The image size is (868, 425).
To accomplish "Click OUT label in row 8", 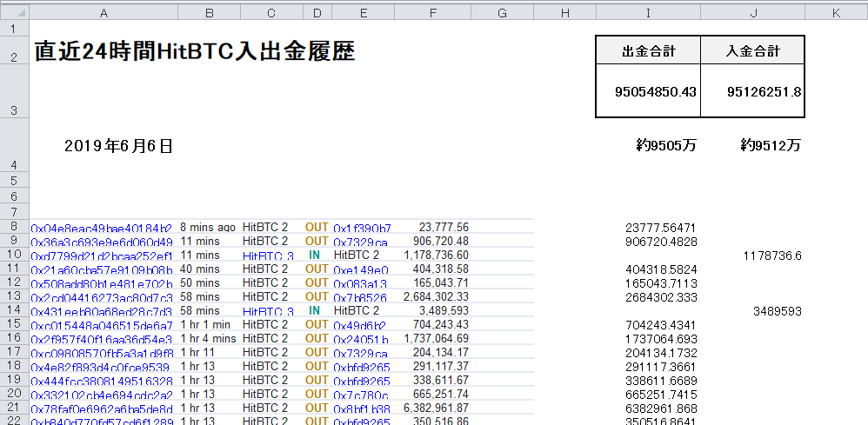I will tap(317, 228).
